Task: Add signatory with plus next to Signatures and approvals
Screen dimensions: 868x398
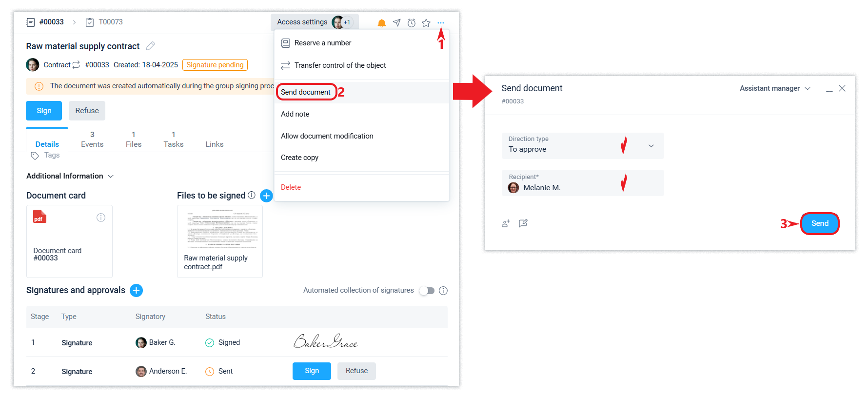Action: point(136,290)
